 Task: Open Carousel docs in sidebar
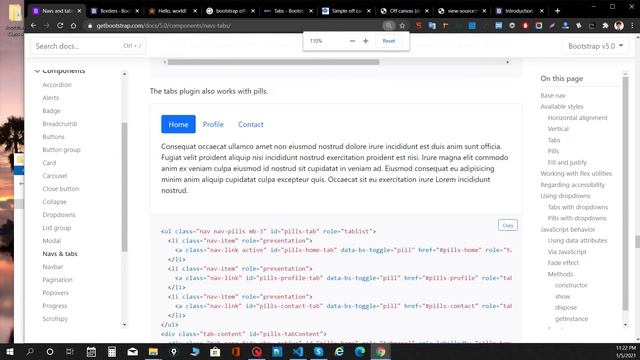(55, 176)
